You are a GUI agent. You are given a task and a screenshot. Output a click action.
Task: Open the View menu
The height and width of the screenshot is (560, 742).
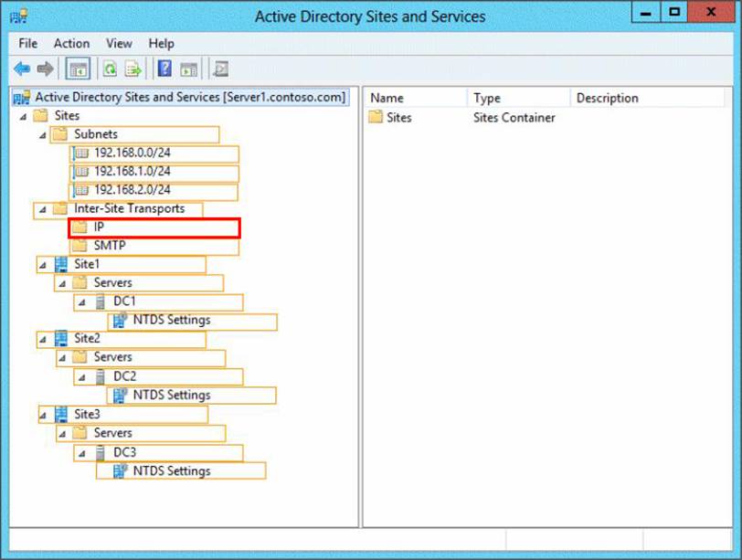119,43
